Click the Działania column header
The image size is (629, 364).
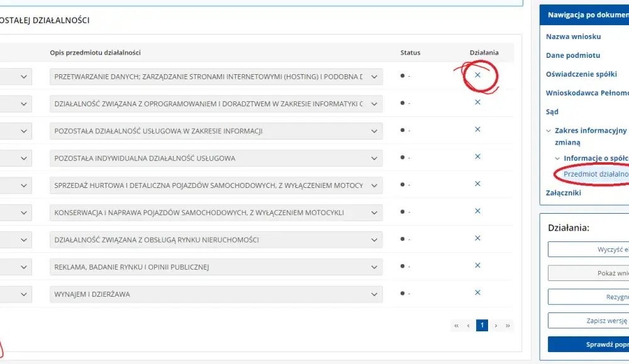[484, 53]
